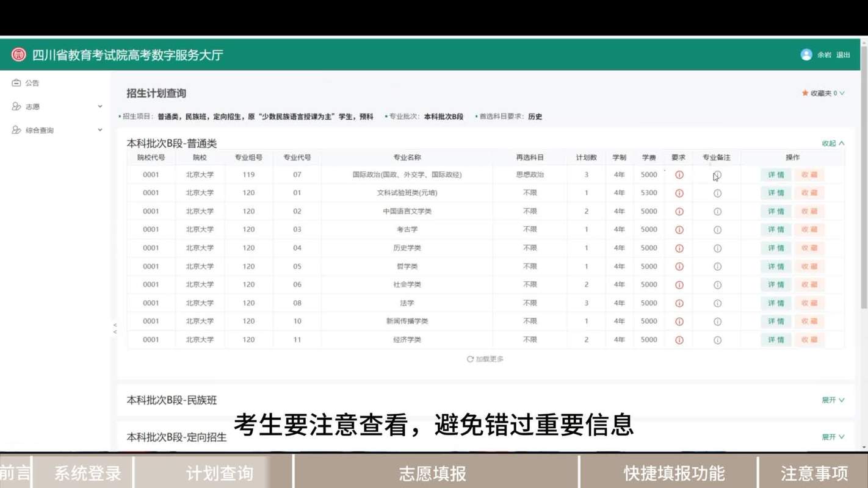The height and width of the screenshot is (488, 868).
Task: Click 专业备注 info icon for 考古学 row
Action: coord(717,230)
